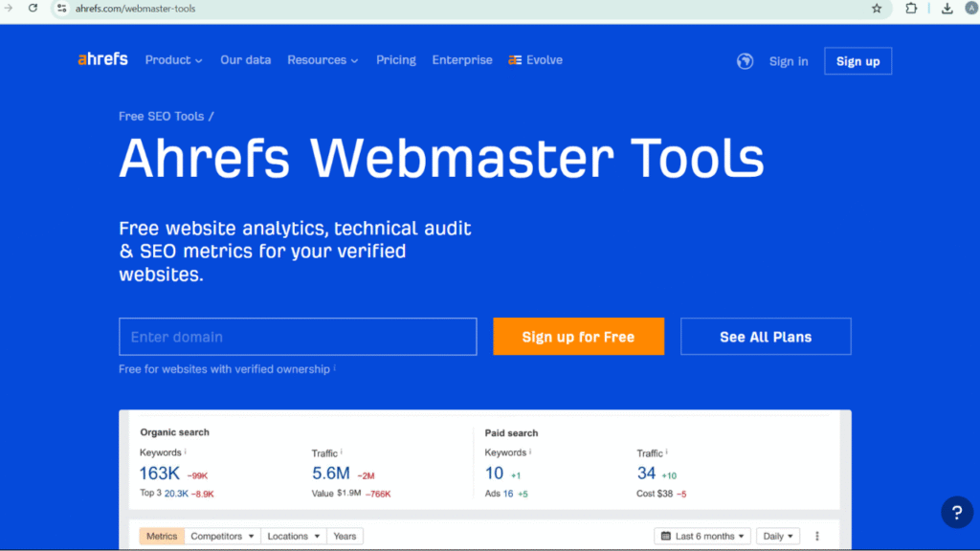The width and height of the screenshot is (980, 551).
Task: Click the browser extensions puzzle icon
Action: 910,9
